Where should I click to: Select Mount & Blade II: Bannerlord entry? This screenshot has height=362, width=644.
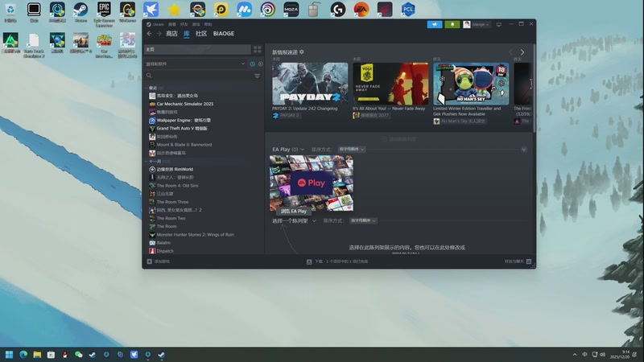[184, 145]
